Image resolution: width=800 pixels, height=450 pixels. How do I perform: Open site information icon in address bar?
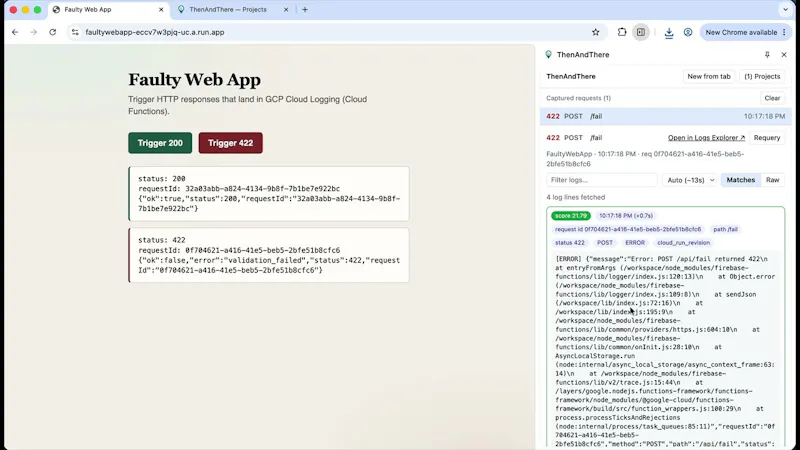tap(75, 32)
